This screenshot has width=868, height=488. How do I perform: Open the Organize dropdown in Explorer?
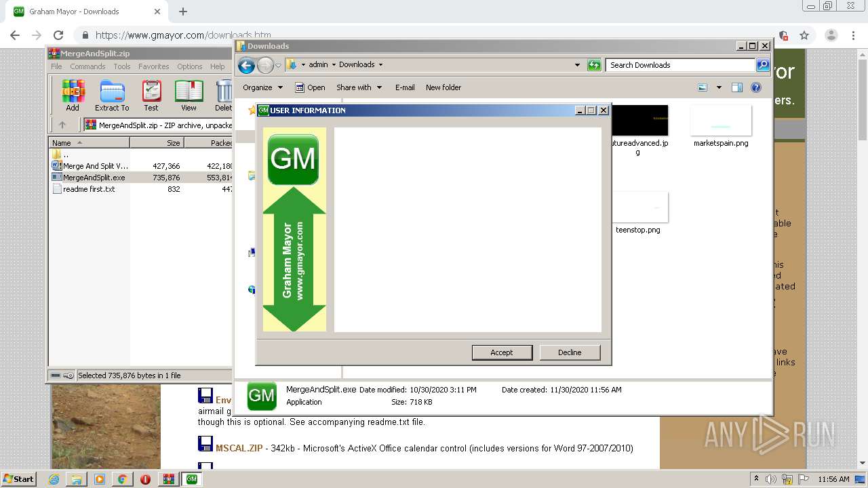click(262, 87)
